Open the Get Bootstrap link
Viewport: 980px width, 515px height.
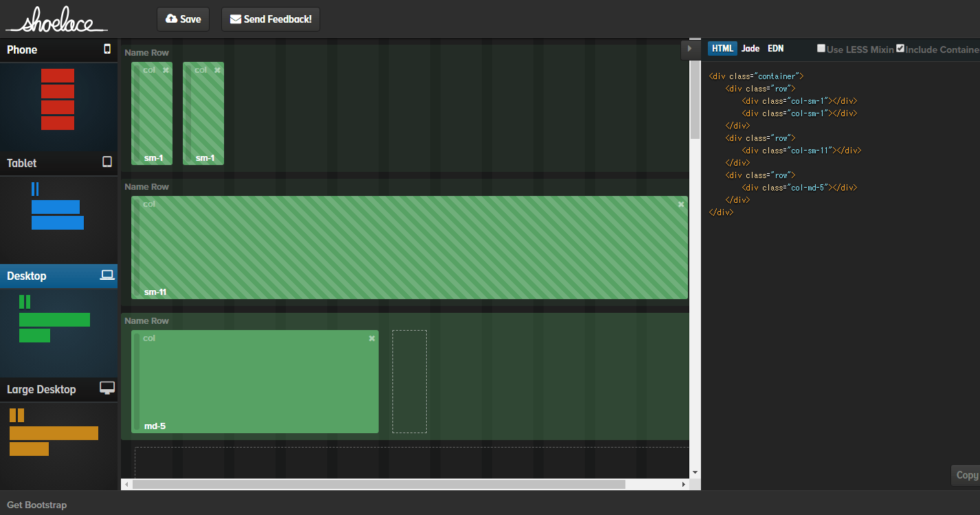click(37, 505)
